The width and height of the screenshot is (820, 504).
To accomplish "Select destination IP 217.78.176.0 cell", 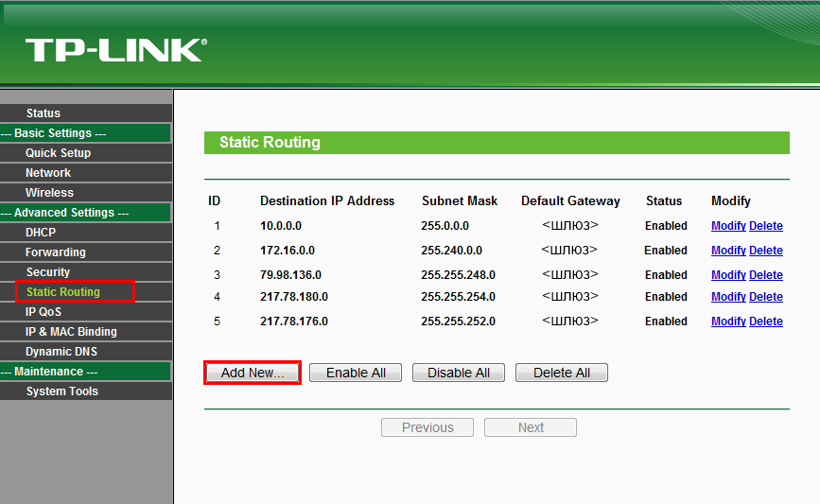I will click(x=294, y=322).
